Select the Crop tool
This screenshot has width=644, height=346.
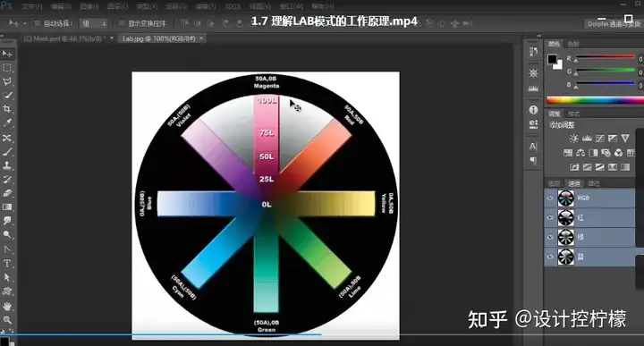coord(7,109)
